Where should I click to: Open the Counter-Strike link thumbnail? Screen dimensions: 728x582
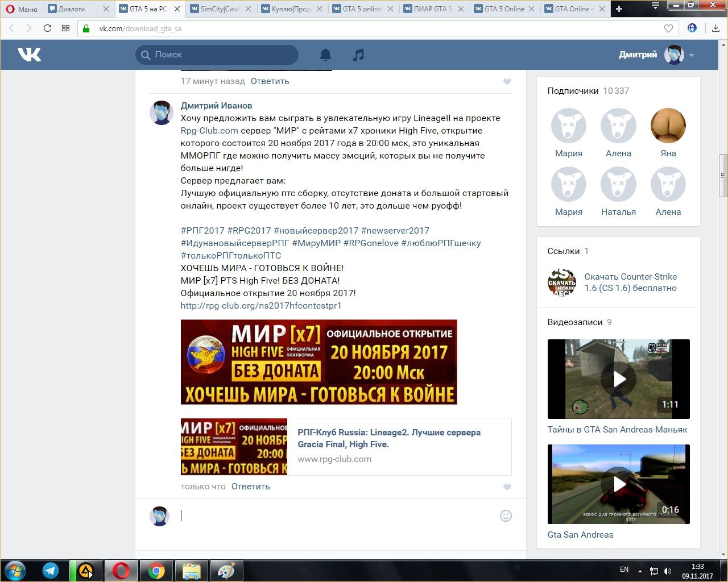(562, 282)
